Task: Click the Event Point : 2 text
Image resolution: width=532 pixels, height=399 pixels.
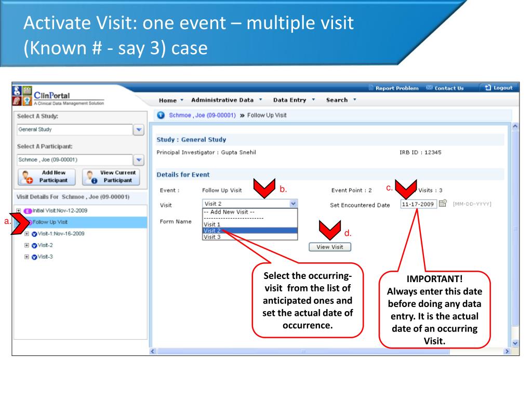Action: (352, 190)
